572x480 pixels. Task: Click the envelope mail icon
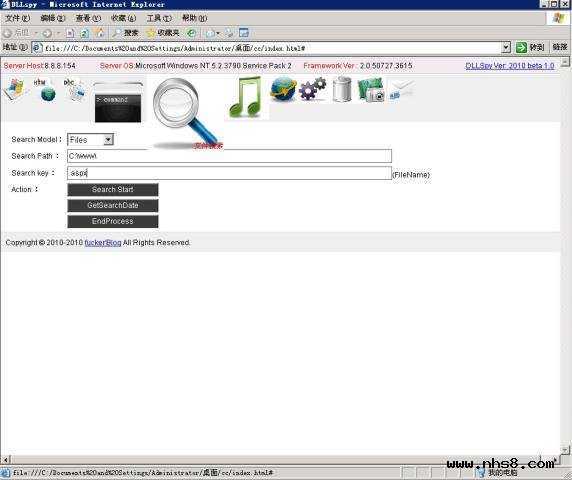pos(402,90)
